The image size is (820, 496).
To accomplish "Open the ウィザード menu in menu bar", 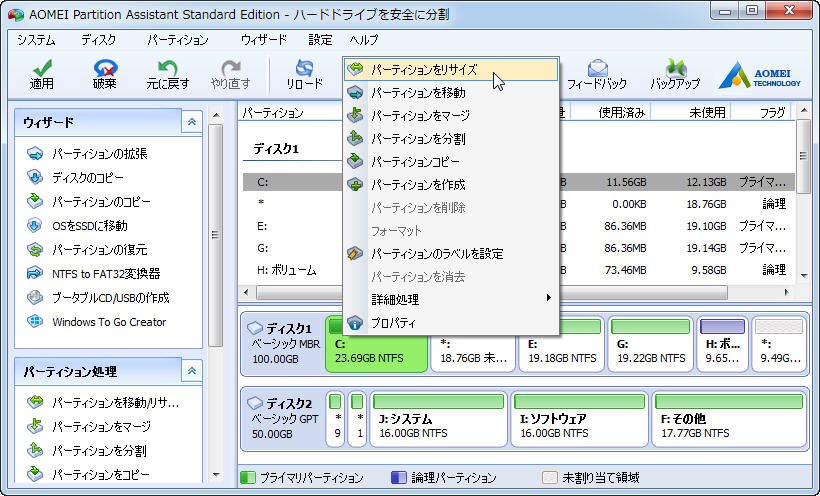I will tap(264, 40).
